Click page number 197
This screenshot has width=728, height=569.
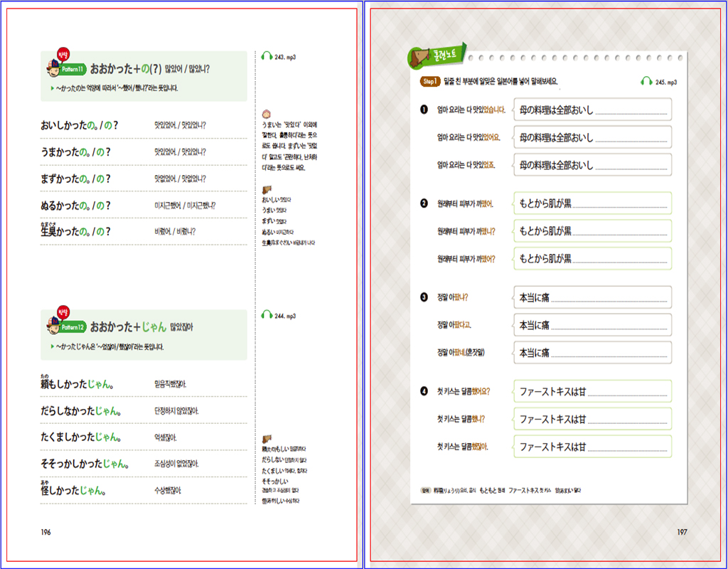click(x=682, y=531)
